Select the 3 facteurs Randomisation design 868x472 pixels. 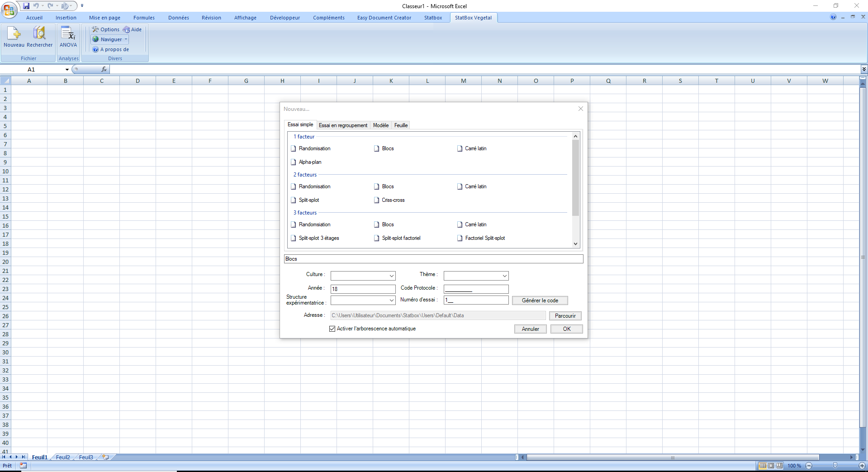[311, 224]
